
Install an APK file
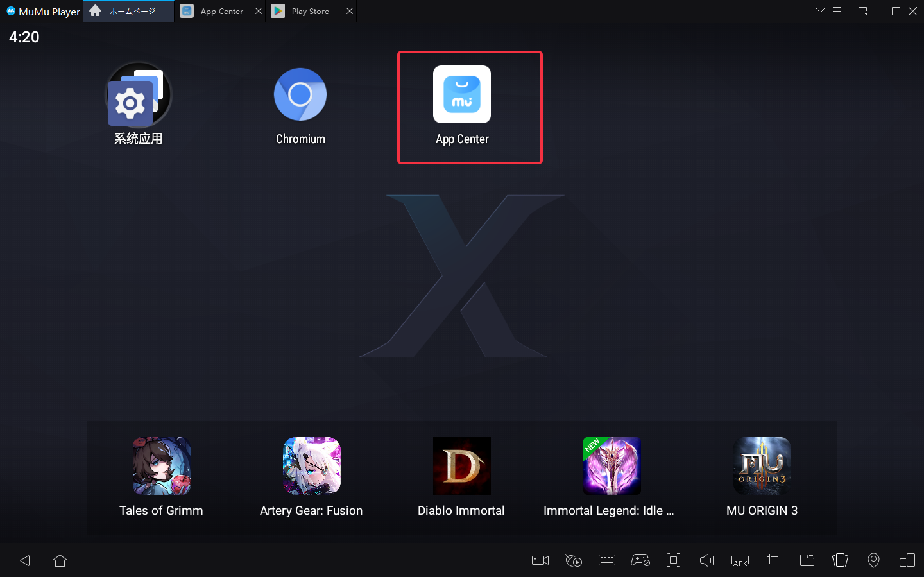740,560
